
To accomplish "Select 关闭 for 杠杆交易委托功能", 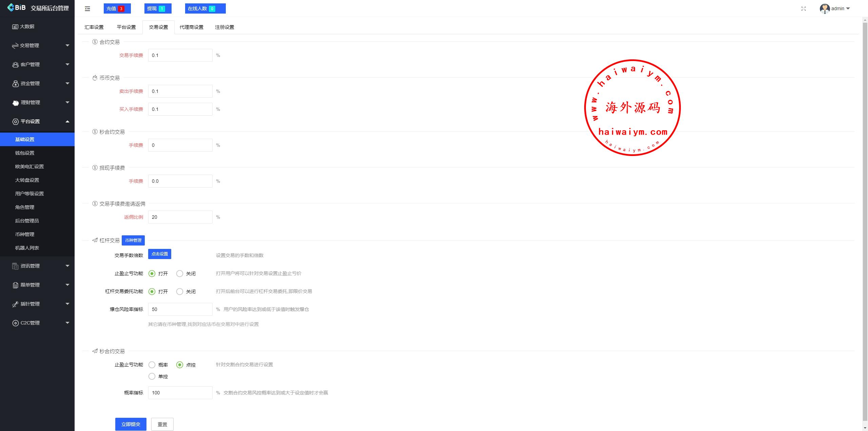I will (x=180, y=292).
